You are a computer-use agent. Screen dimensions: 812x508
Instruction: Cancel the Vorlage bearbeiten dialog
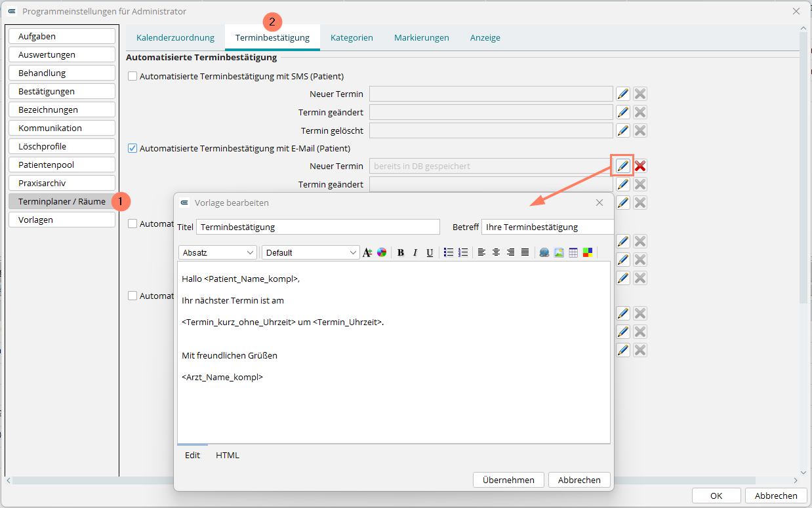click(x=579, y=480)
